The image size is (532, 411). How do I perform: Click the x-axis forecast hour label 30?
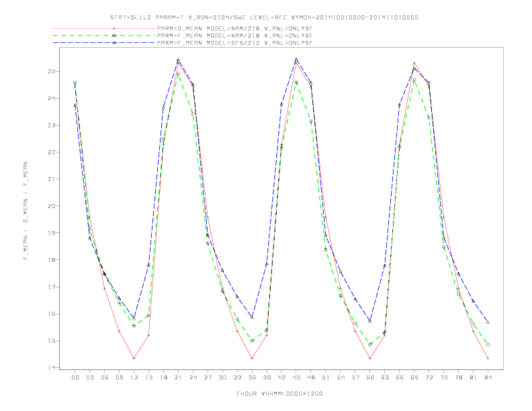pyautogui.click(x=222, y=377)
